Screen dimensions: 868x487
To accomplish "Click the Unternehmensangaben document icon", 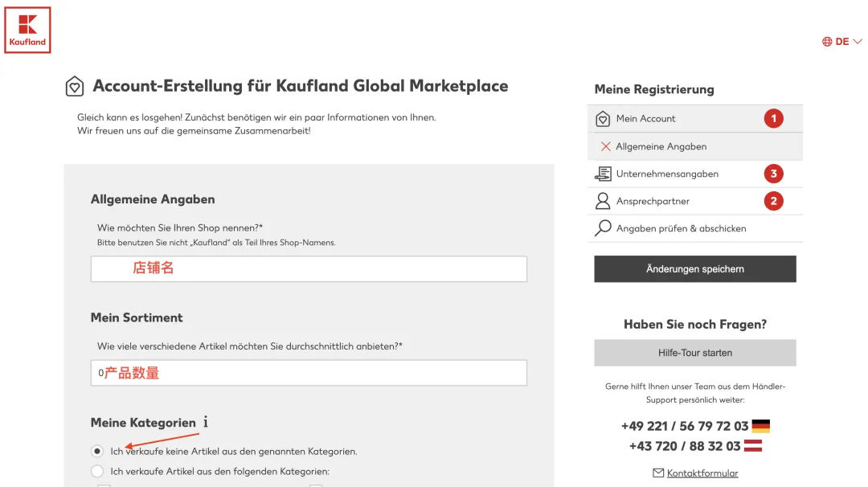I will point(603,174).
